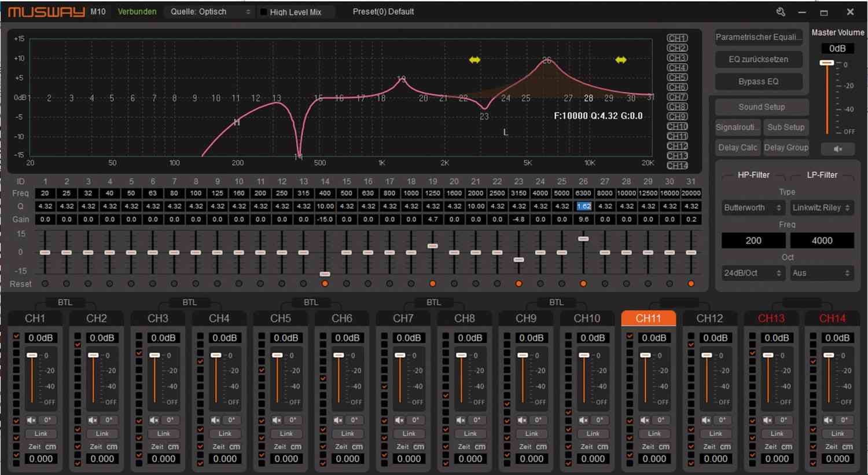Mute channel CH9 with its speaker icon

(x=522, y=420)
